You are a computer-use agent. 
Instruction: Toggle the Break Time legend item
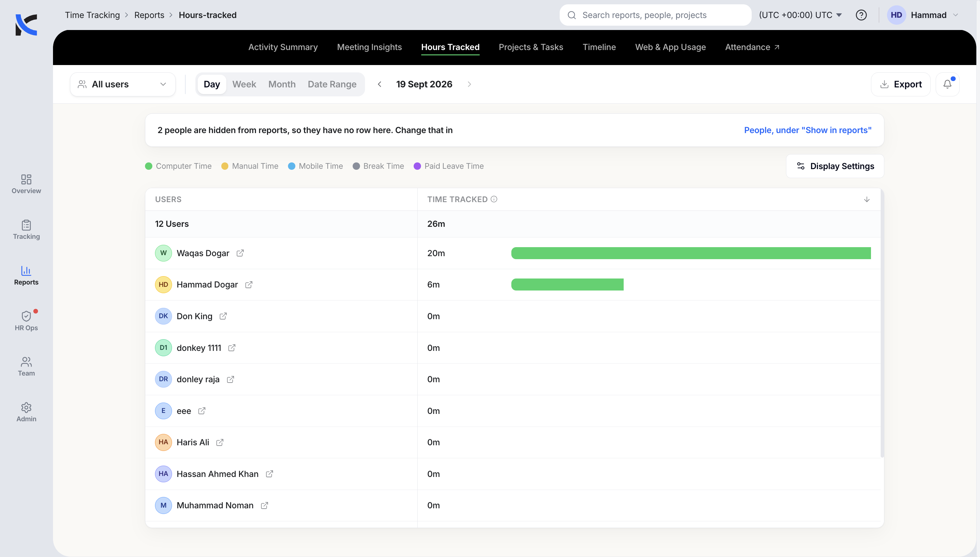point(378,166)
